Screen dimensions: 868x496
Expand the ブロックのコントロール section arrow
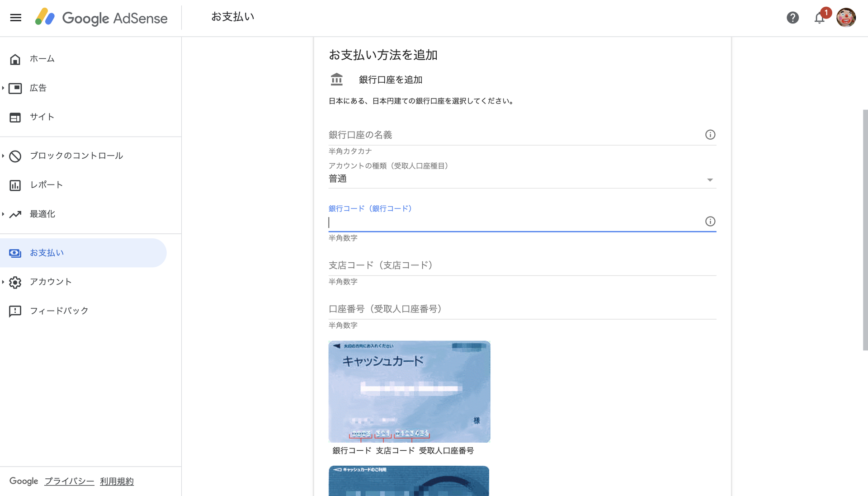coord(3,156)
